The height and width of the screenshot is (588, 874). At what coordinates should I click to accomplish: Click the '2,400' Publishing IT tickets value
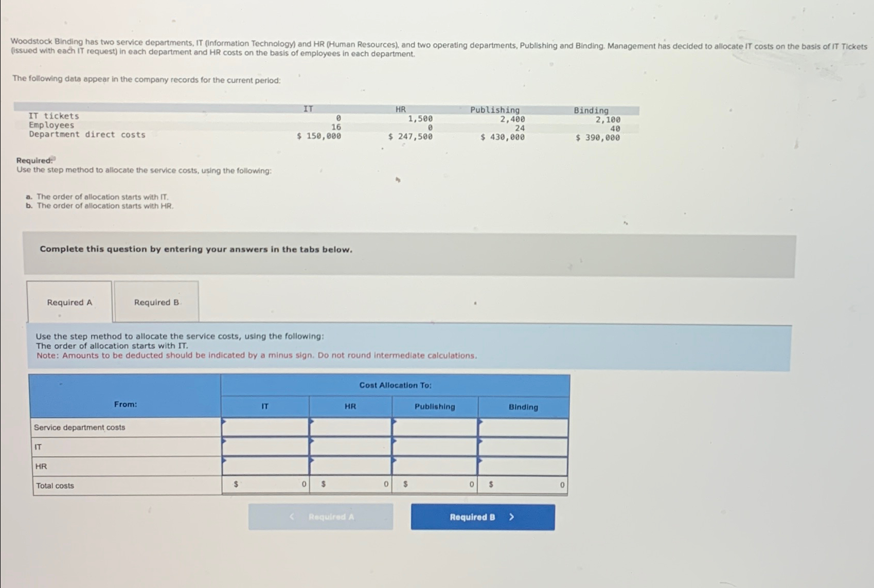coord(512,119)
